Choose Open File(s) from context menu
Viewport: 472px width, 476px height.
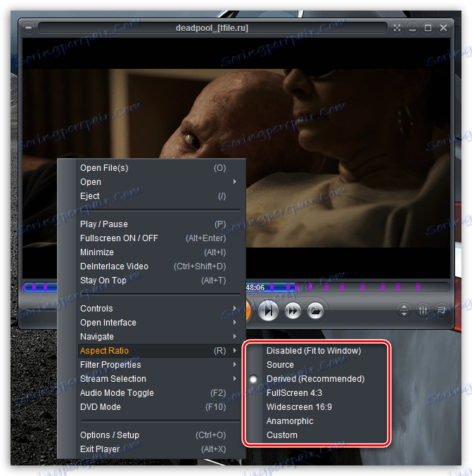click(x=158, y=168)
